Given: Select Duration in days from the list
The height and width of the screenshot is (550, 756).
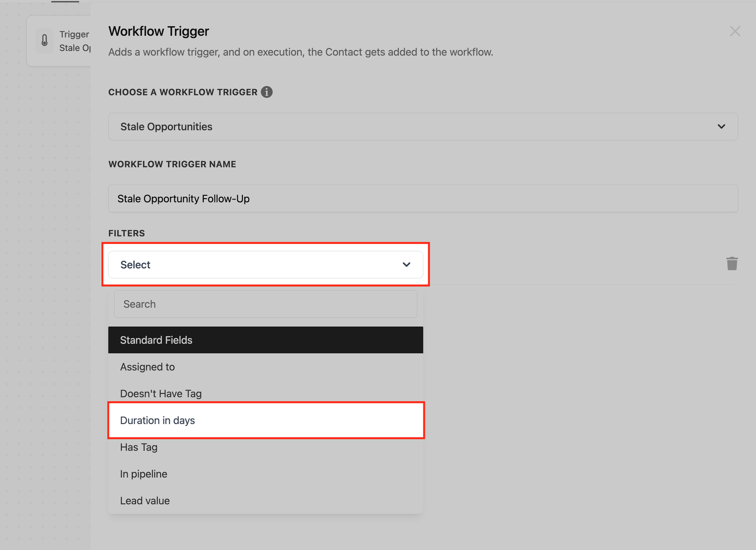Looking at the screenshot, I should 157,420.
